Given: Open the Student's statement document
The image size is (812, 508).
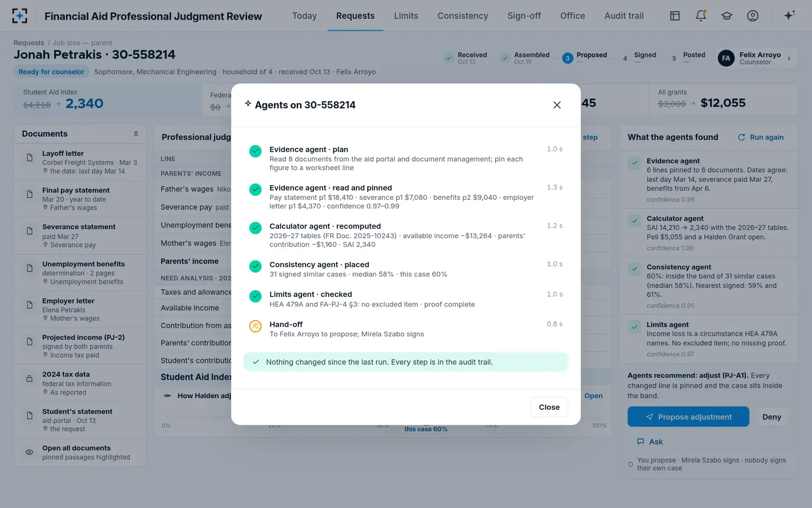Looking at the screenshot, I should [x=80, y=420].
